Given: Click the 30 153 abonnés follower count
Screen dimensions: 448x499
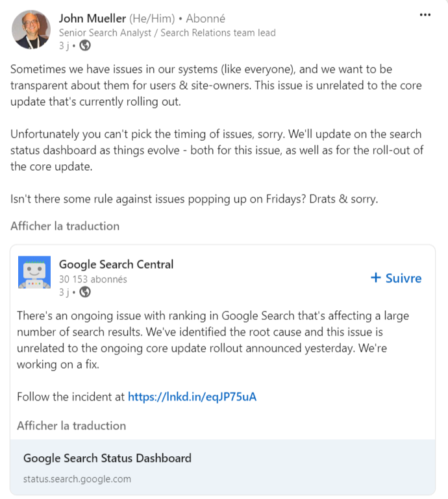Looking at the screenshot, I should pyautogui.click(x=93, y=279).
